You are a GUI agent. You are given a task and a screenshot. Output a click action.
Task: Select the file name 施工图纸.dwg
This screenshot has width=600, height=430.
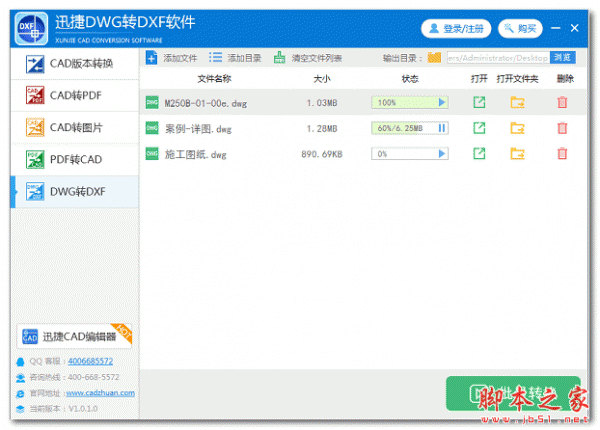tap(196, 155)
